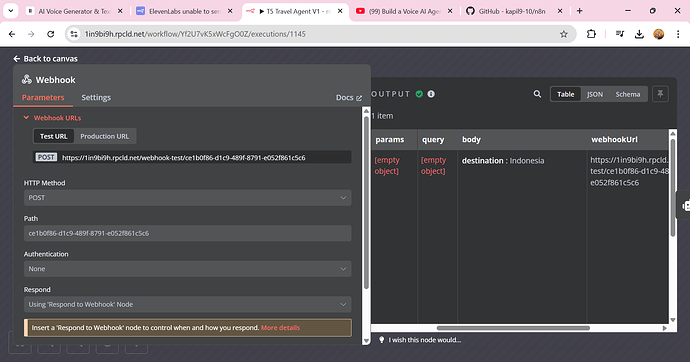This screenshot has height=362, width=690.
Task: Open the AI assistant robot icon
Action: point(685,205)
